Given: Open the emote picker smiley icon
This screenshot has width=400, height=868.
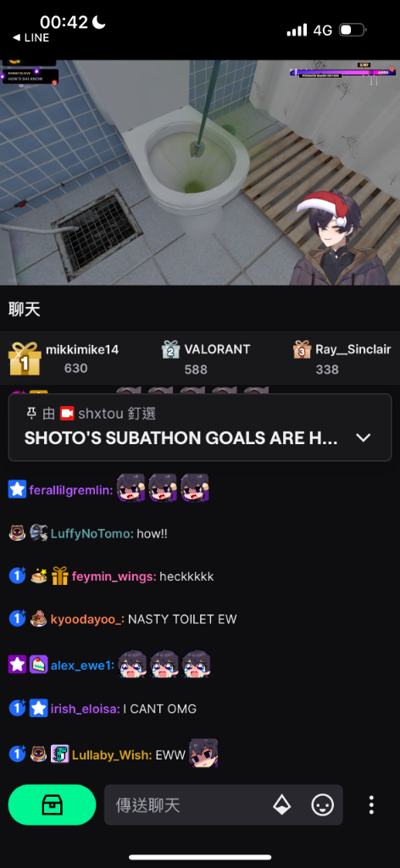Looking at the screenshot, I should (x=323, y=805).
